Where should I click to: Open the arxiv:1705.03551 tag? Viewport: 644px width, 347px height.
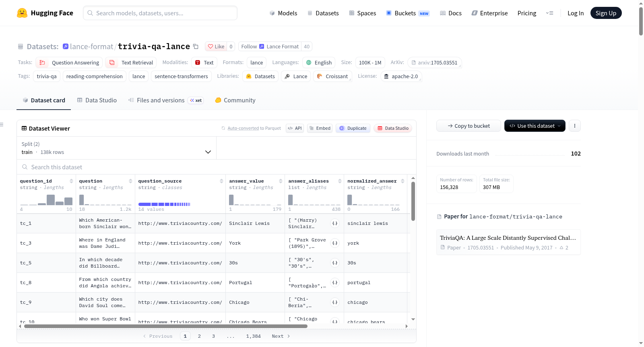point(434,62)
